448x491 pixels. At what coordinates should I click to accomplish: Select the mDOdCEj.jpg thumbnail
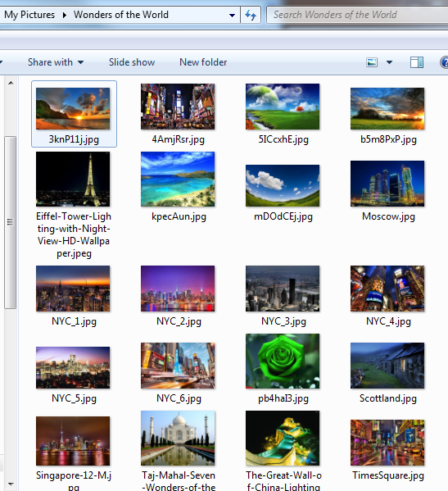(283, 186)
